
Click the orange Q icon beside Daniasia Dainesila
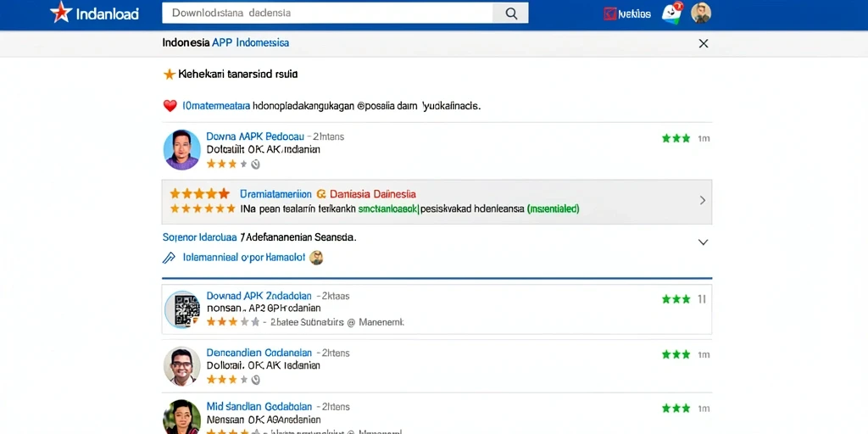(x=321, y=194)
